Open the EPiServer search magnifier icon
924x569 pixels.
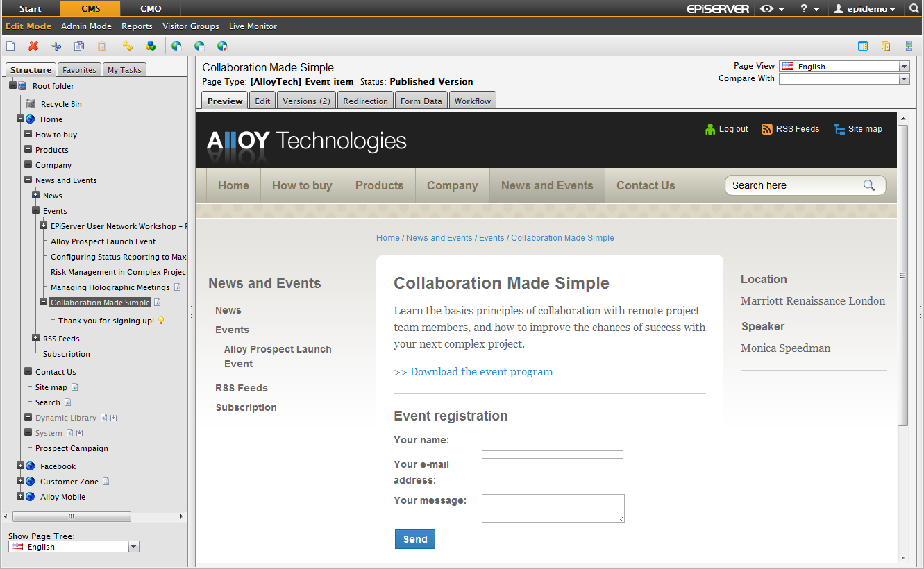pos(913,10)
